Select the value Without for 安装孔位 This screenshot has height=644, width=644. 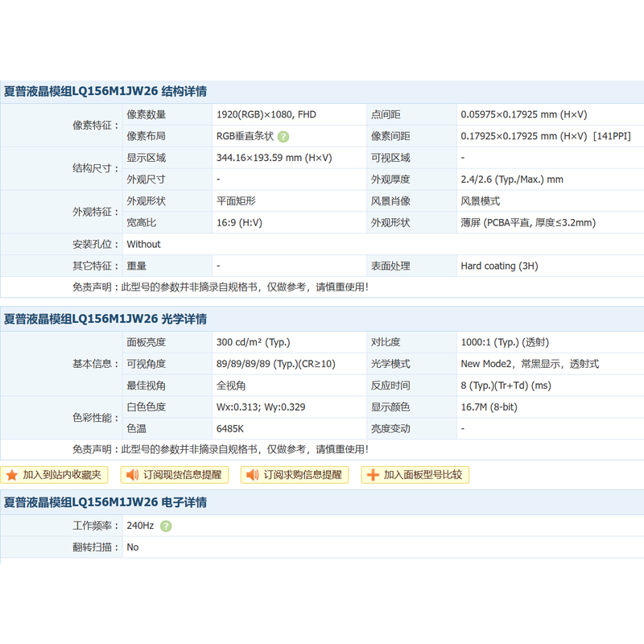(x=143, y=245)
